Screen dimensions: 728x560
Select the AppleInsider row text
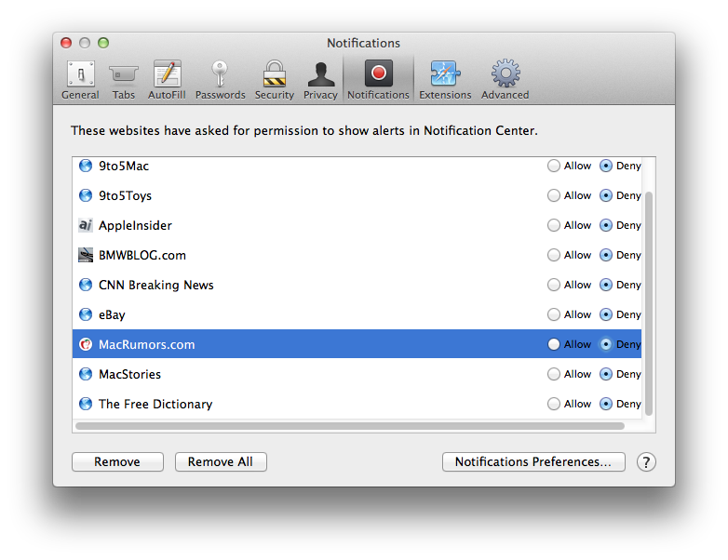(135, 225)
